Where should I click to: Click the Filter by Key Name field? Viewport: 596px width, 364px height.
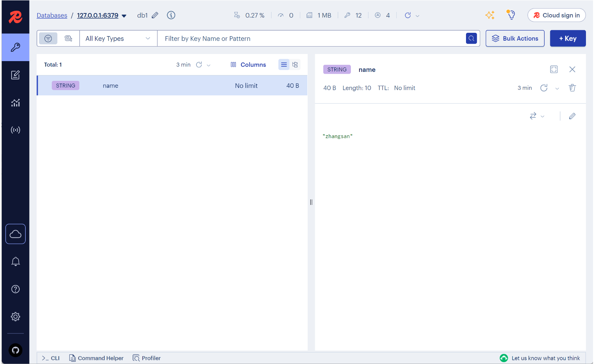coord(311,38)
